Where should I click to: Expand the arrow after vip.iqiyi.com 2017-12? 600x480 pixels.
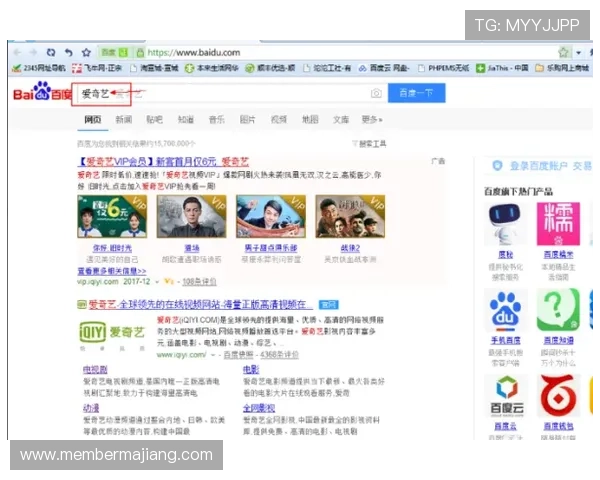tap(157, 282)
